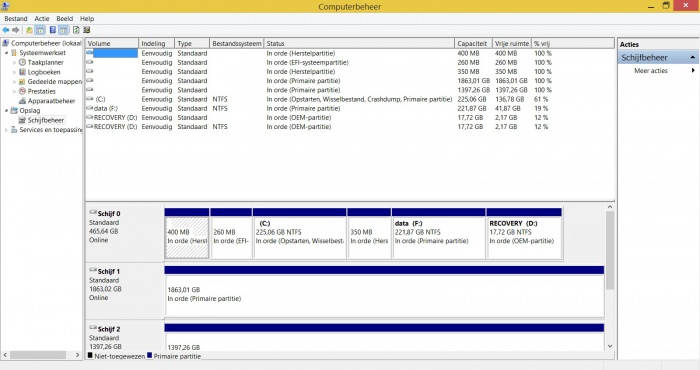Open the Help menu
Image resolution: width=700 pixels, height=370 pixels.
point(87,18)
